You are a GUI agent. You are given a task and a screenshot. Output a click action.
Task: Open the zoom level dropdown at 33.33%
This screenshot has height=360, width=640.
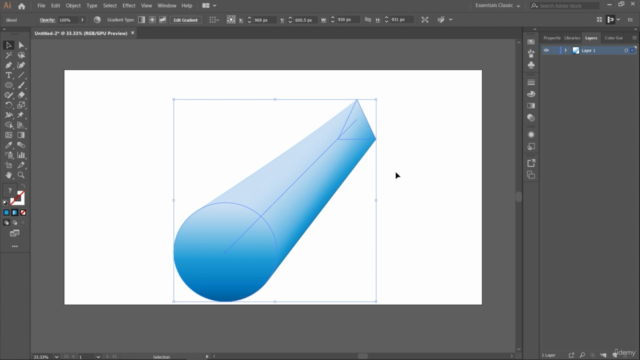click(56, 357)
